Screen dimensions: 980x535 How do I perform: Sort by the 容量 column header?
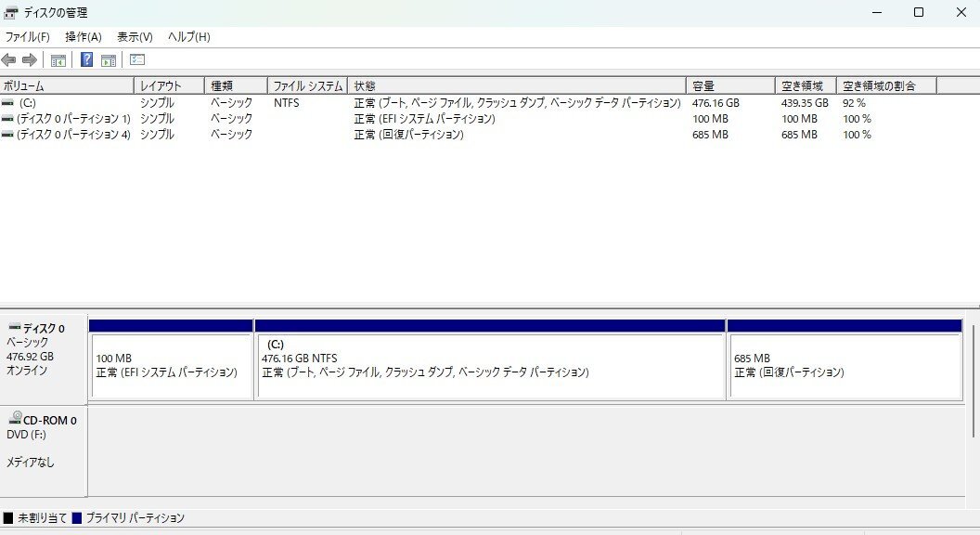pyautogui.click(x=730, y=85)
